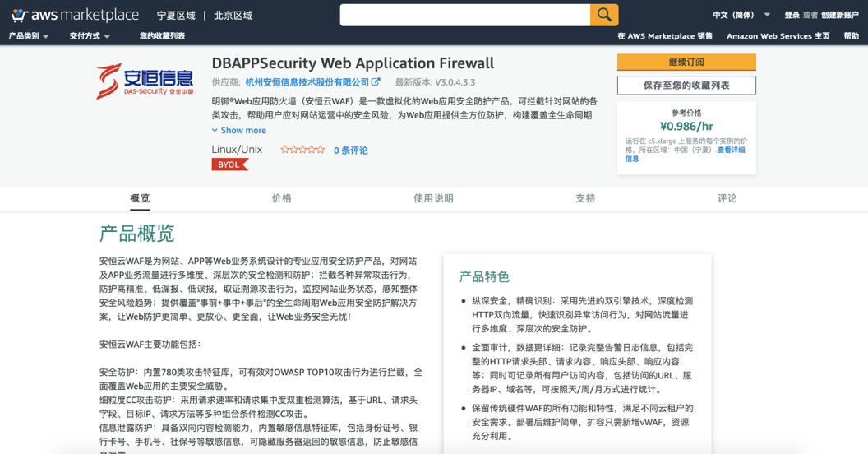Select the 宁夏区域 region link

(176, 15)
